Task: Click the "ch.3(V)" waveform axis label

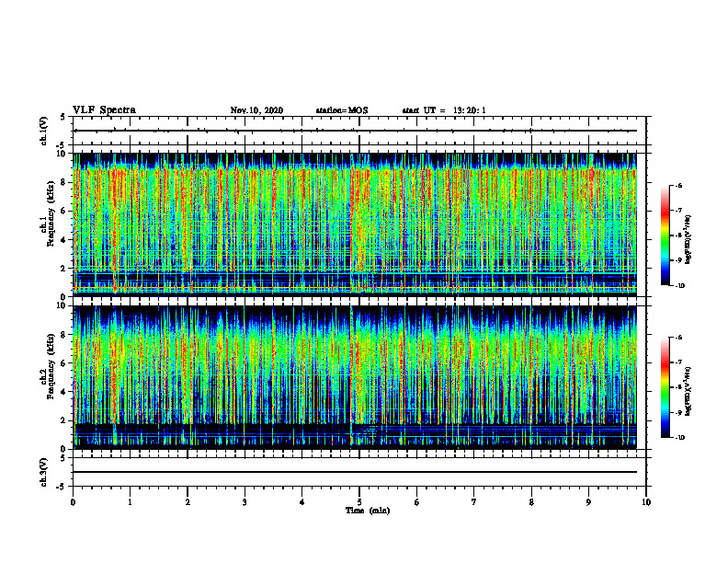Action: [x=43, y=472]
